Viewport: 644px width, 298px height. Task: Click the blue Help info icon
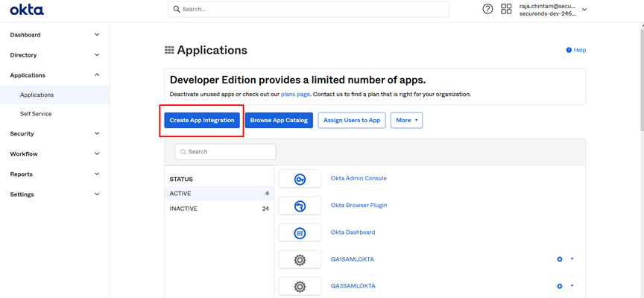[569, 50]
